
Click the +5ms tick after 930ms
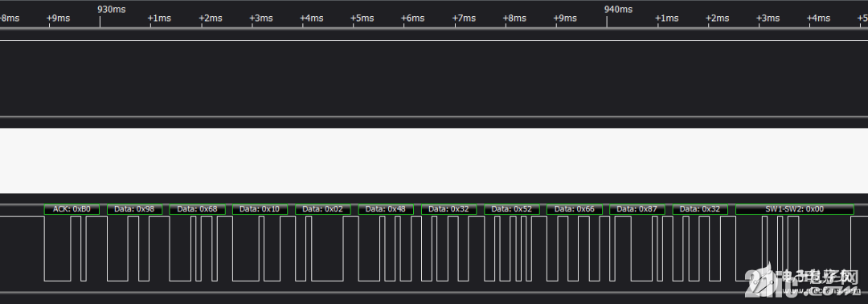362,18
